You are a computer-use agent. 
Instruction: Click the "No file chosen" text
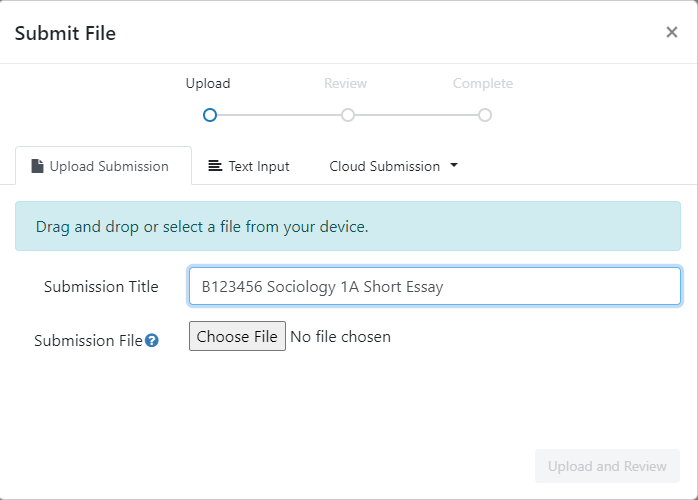point(340,337)
